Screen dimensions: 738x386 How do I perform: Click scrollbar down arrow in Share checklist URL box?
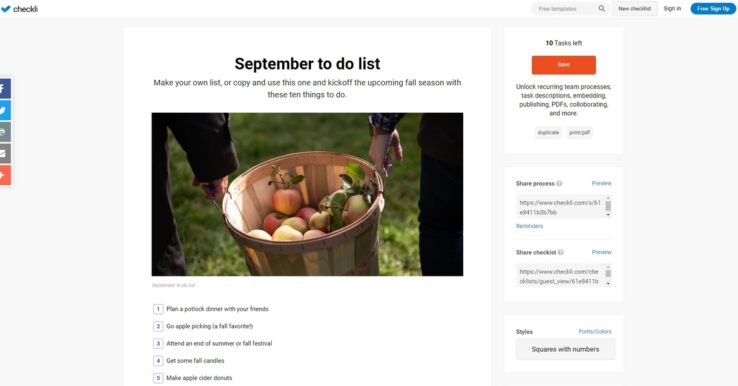(608, 283)
